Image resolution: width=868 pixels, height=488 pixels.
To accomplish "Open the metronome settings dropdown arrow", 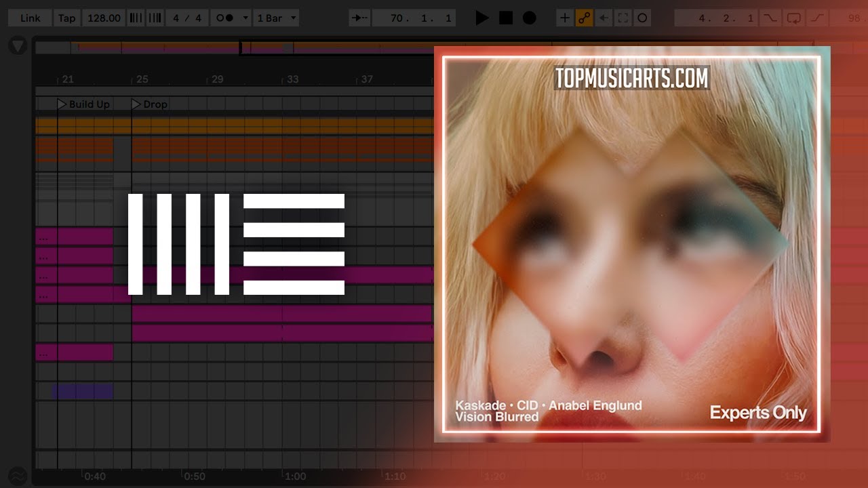I will [245, 18].
